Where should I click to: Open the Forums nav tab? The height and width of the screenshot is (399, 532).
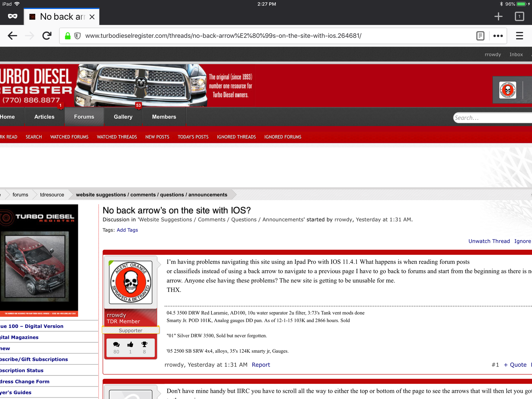coord(84,117)
